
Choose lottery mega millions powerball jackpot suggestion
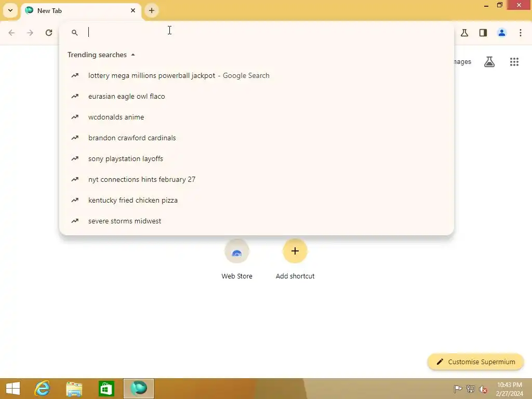pyautogui.click(x=257, y=76)
